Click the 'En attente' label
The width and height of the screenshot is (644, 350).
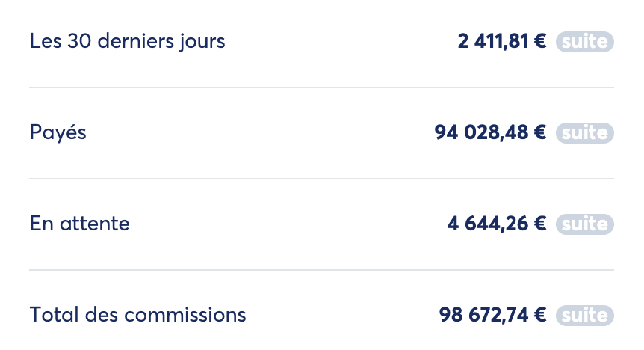click(x=80, y=224)
